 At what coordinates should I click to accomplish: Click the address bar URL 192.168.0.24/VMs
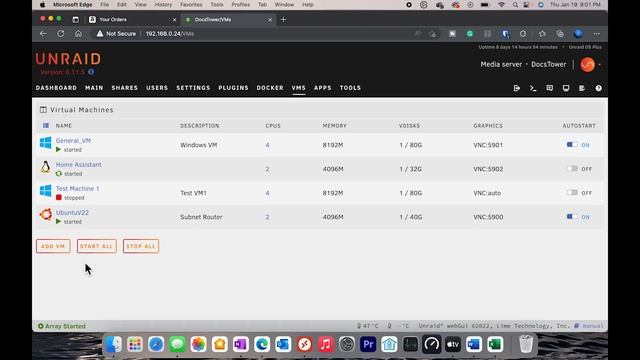169,34
